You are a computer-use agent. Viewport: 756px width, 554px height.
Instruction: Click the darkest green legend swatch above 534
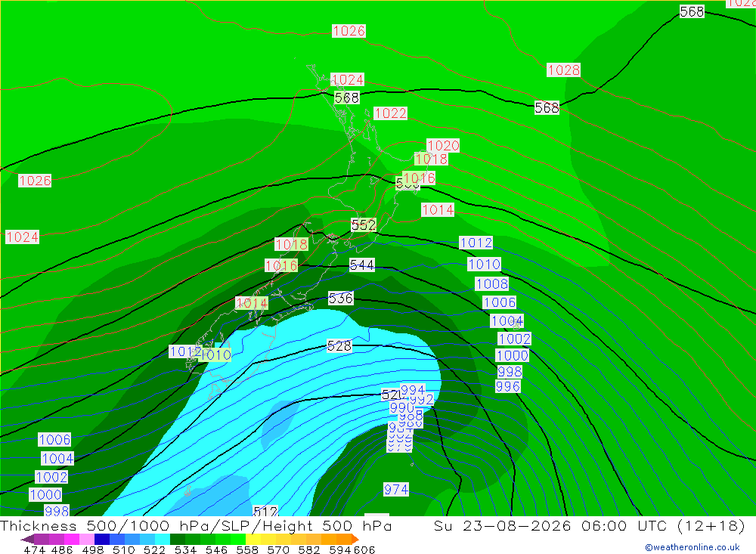(177, 539)
